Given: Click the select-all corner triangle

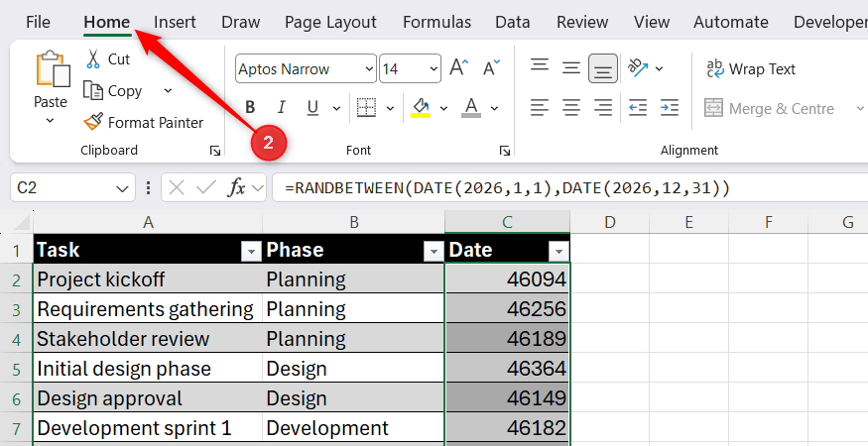Looking at the screenshot, I should 22,222.
